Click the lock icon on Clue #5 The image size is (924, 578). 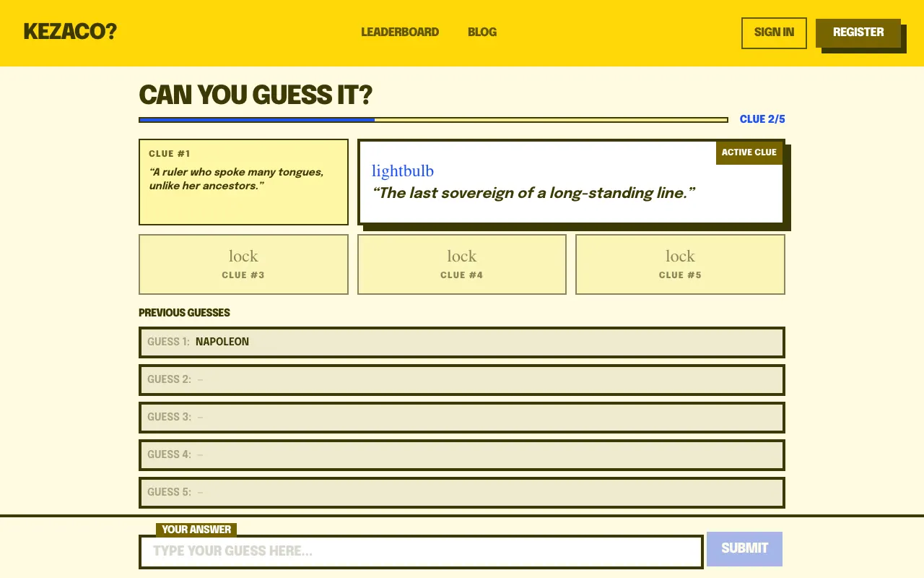[680, 256]
